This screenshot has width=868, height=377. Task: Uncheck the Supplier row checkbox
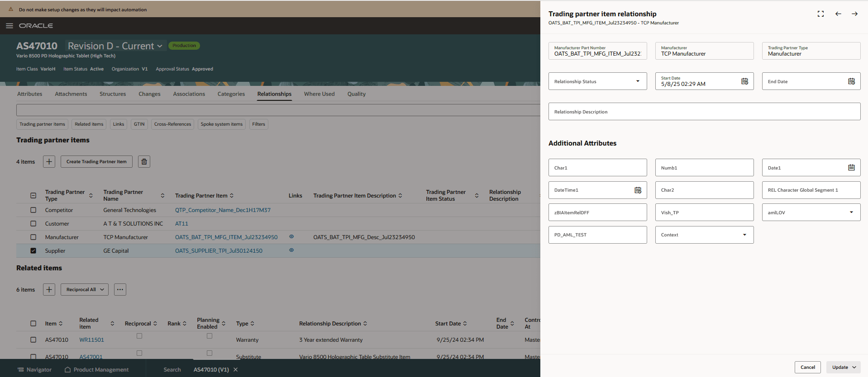(33, 250)
